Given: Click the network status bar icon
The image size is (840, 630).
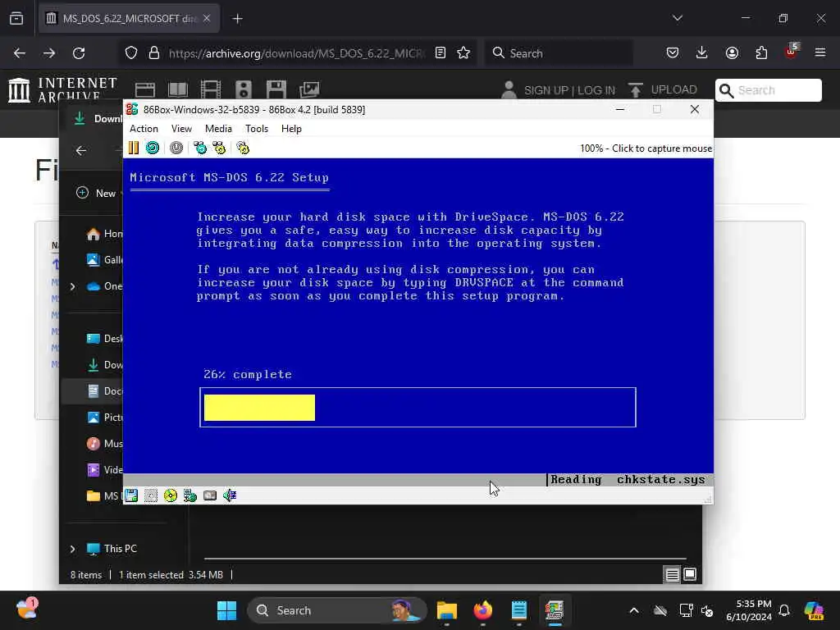Looking at the screenshot, I should (x=190, y=495).
